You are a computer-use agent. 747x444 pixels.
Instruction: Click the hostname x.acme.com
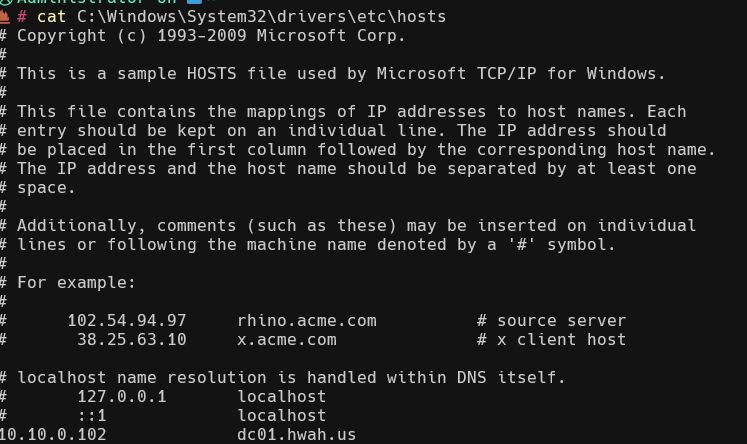(286, 340)
